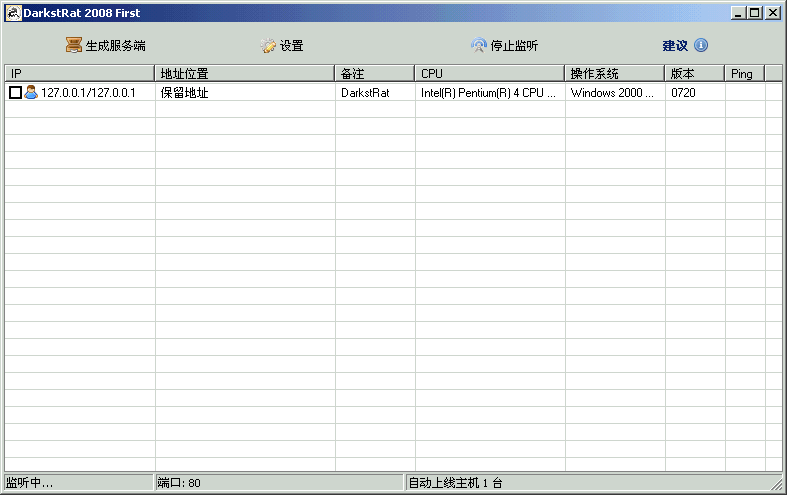The width and height of the screenshot is (787, 495).
Task: Click the Ping column header
Action: coord(745,74)
